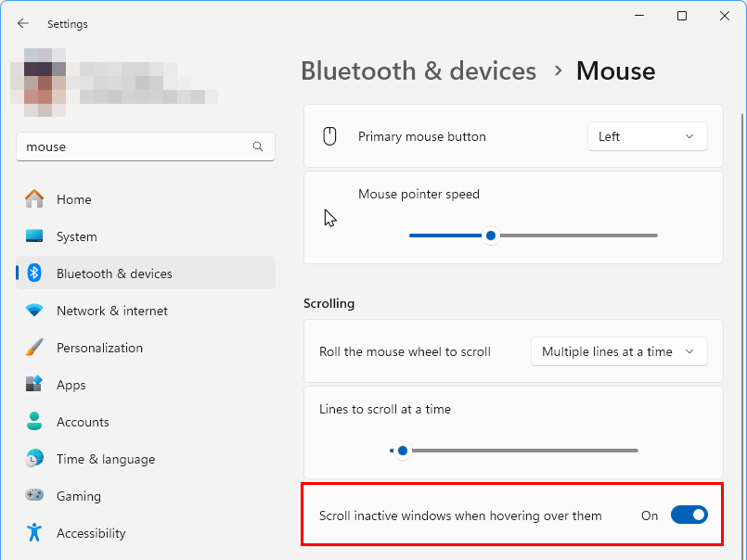Image resolution: width=747 pixels, height=560 pixels.
Task: Click the back arrow in Settings
Action: (x=23, y=23)
